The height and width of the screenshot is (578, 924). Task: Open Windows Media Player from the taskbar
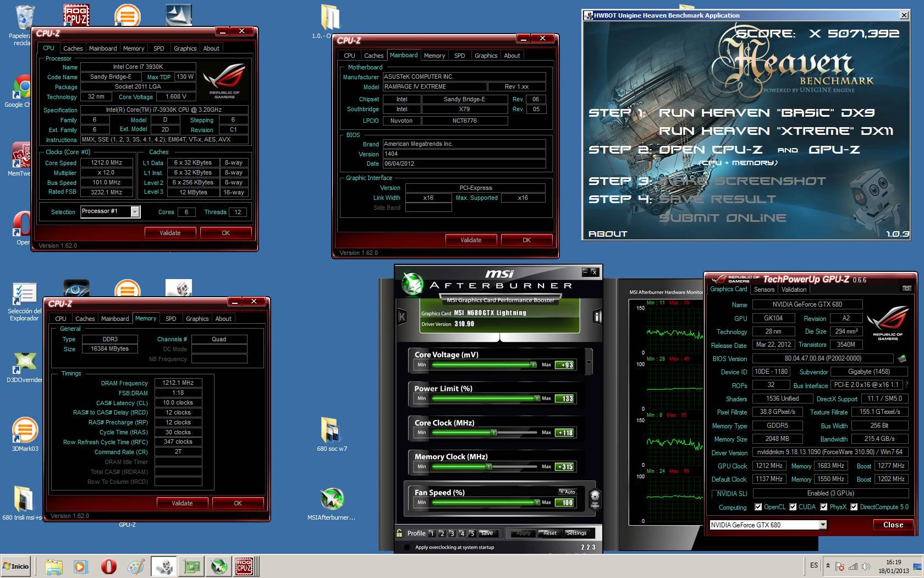click(x=81, y=566)
